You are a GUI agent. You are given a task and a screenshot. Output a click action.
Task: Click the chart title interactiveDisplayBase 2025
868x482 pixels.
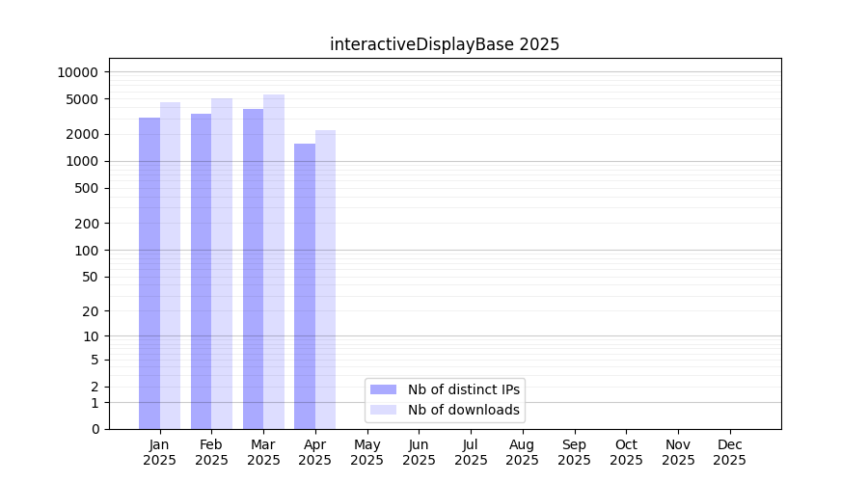click(x=445, y=44)
